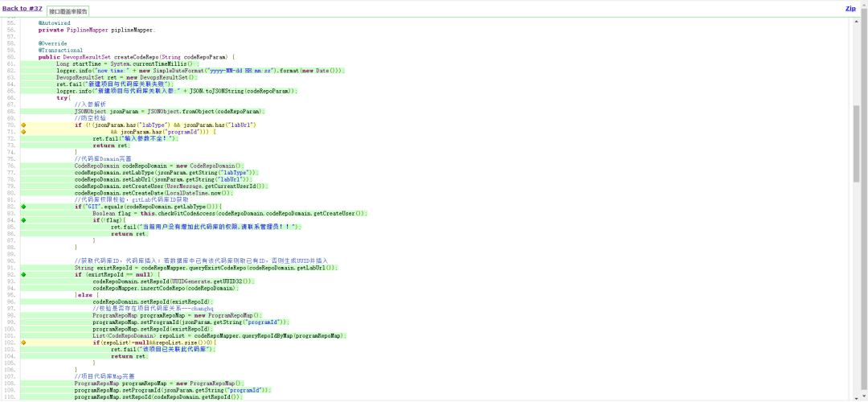
Task: Click the '@Autowired' annotation on line 55
Action: [x=55, y=23]
